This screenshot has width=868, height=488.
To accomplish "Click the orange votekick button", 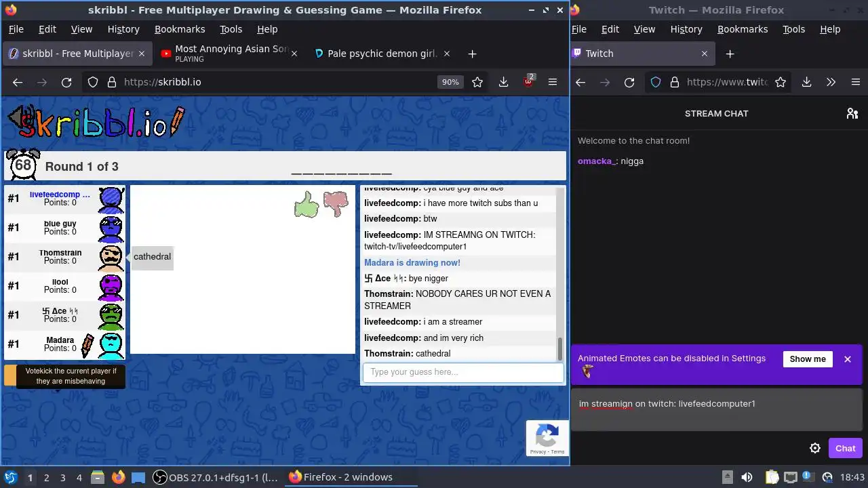I will pyautogui.click(x=10, y=375).
